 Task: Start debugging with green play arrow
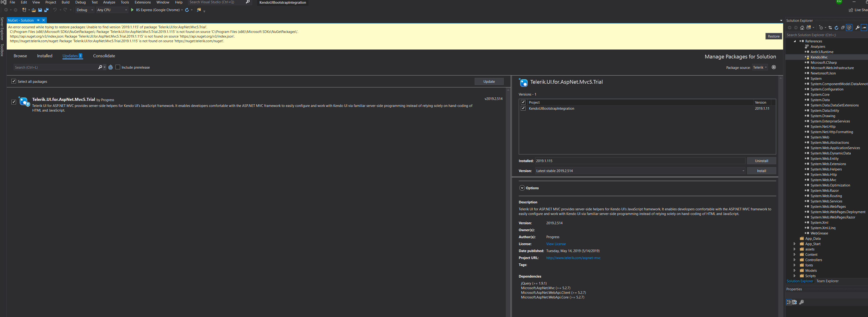click(132, 10)
